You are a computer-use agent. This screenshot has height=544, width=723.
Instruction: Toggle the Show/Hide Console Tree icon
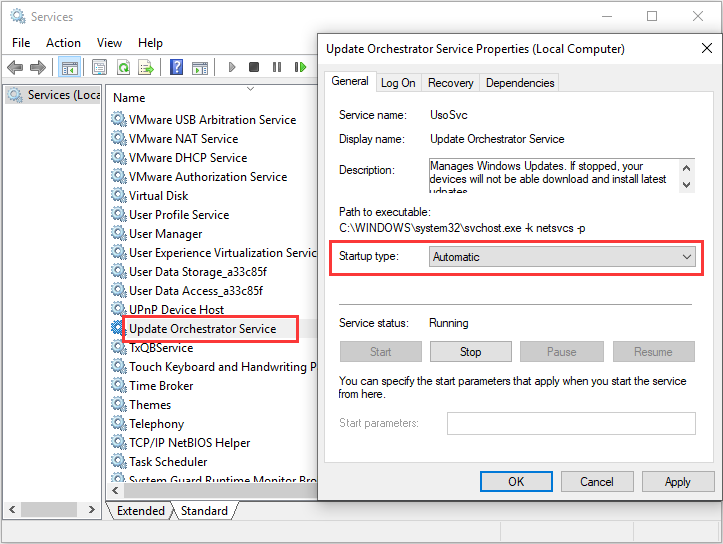tap(70, 67)
